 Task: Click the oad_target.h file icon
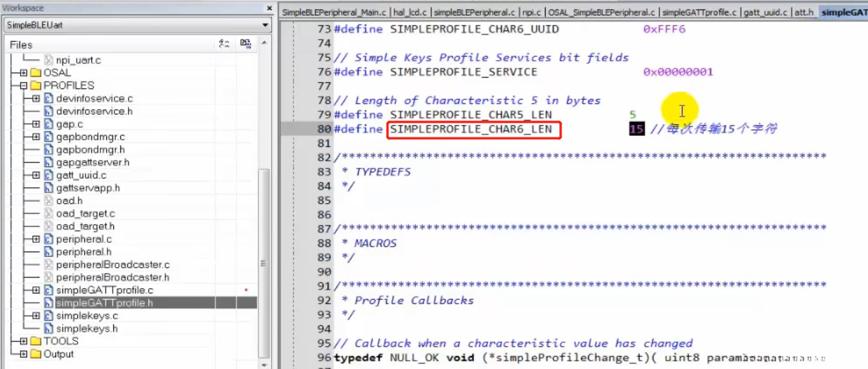pos(49,226)
